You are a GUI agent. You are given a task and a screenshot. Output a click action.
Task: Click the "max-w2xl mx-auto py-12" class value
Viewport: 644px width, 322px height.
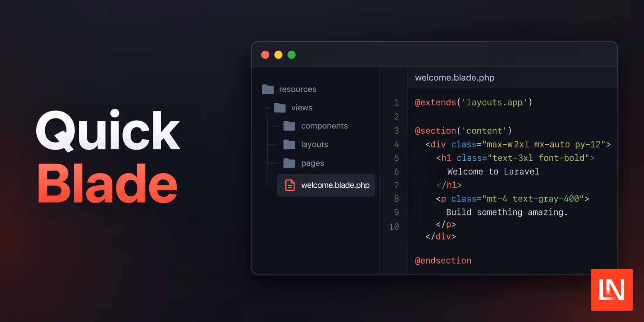pos(544,144)
